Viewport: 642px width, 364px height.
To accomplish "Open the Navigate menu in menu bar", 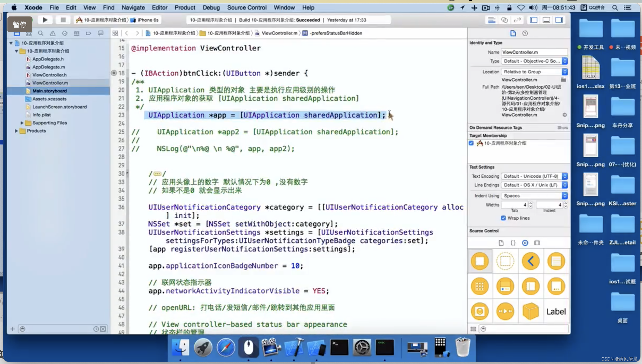I will [133, 7].
